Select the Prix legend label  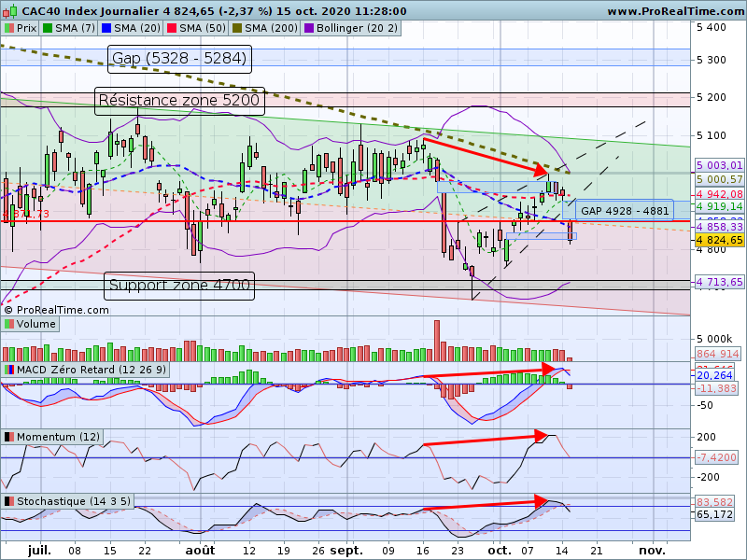tap(27, 28)
